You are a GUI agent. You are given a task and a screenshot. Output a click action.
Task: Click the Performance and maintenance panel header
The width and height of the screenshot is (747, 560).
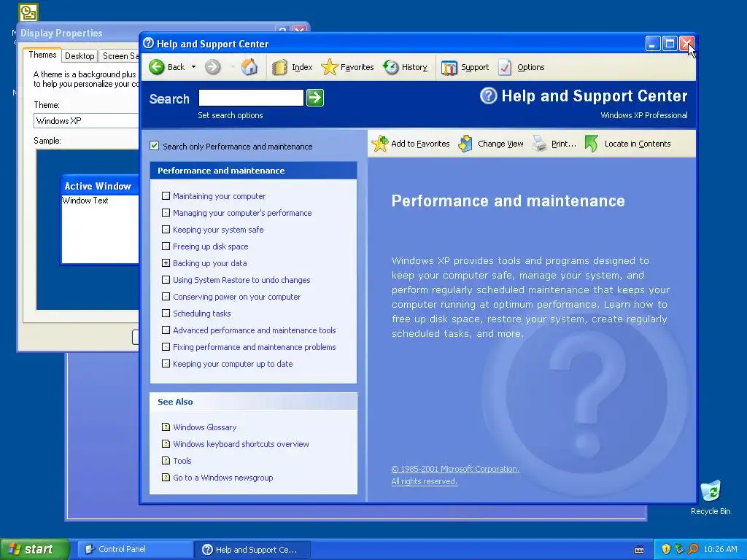pos(253,171)
